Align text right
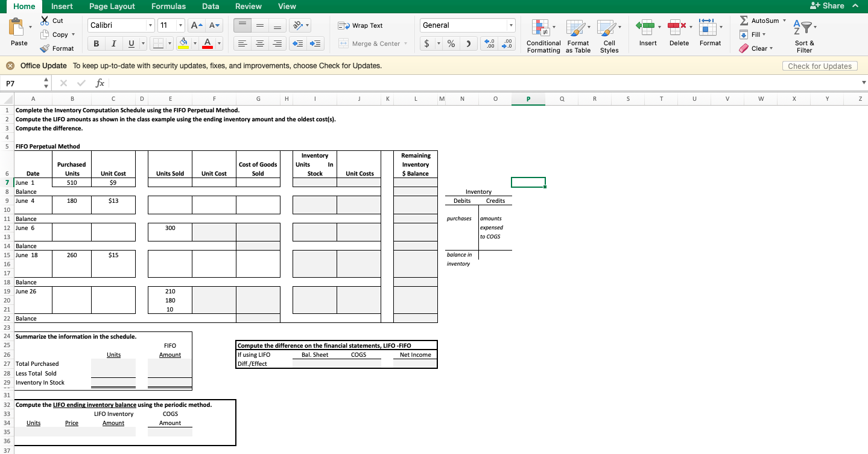This screenshot has height=454, width=868. point(277,43)
